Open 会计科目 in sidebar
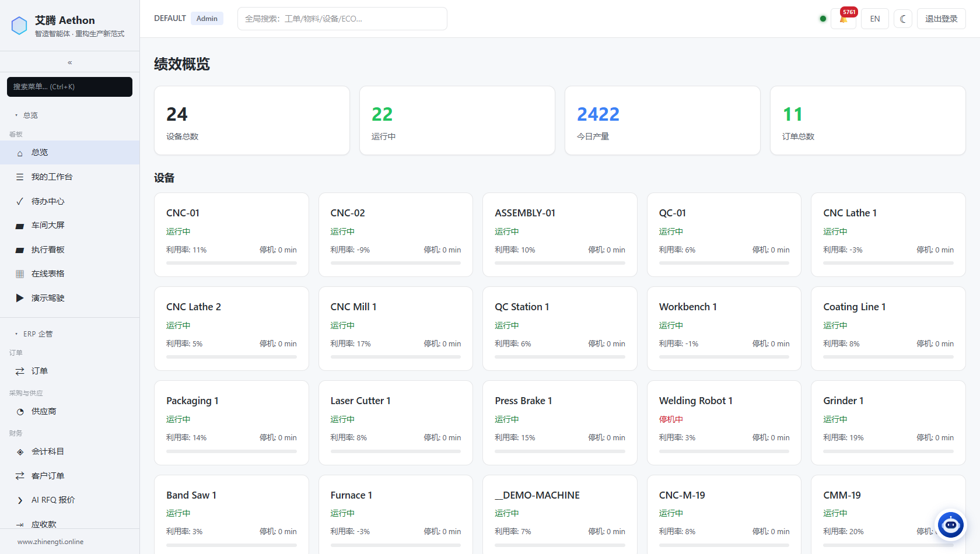The width and height of the screenshot is (980, 554). click(70, 451)
